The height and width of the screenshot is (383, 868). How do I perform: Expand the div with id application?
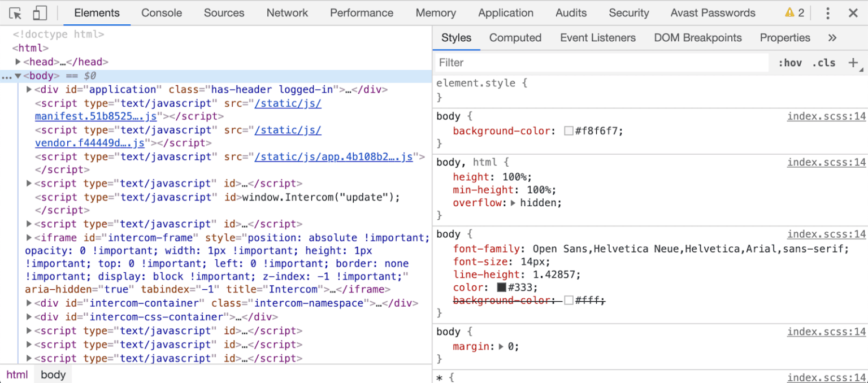point(29,89)
